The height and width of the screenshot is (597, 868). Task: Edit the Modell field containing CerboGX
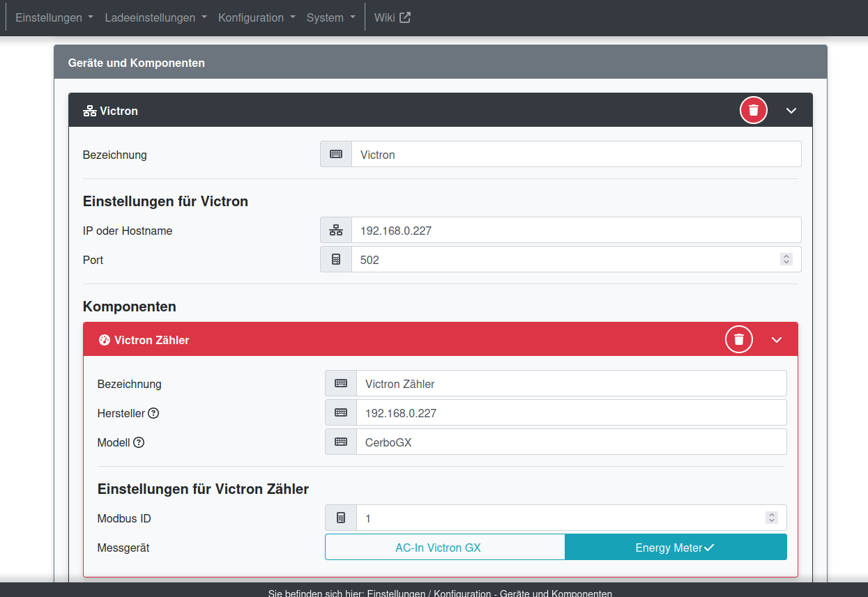(x=572, y=442)
